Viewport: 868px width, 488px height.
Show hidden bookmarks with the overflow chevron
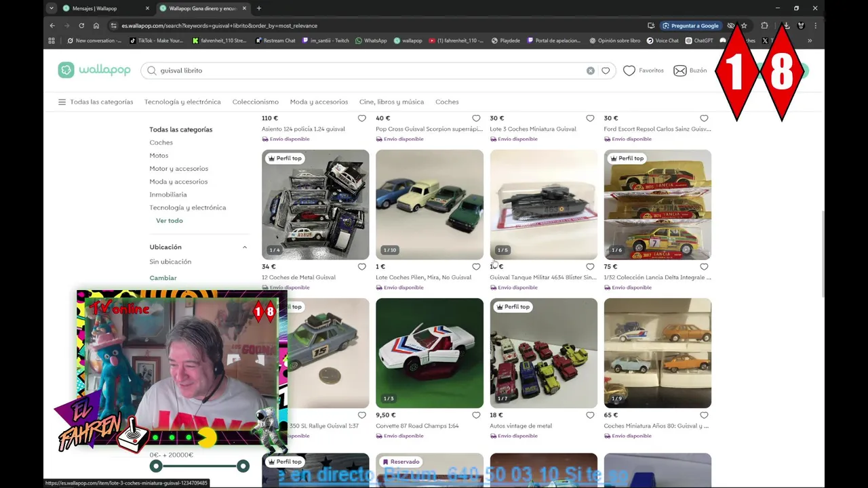809,41
